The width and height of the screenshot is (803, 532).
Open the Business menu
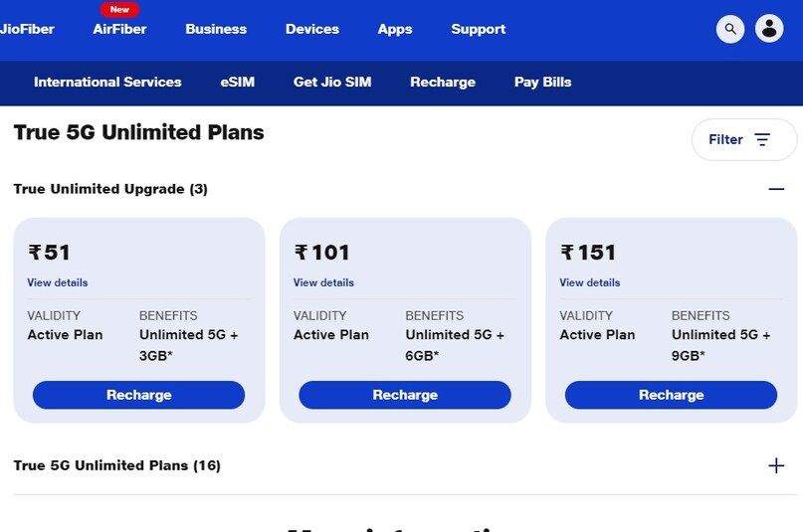216,29
